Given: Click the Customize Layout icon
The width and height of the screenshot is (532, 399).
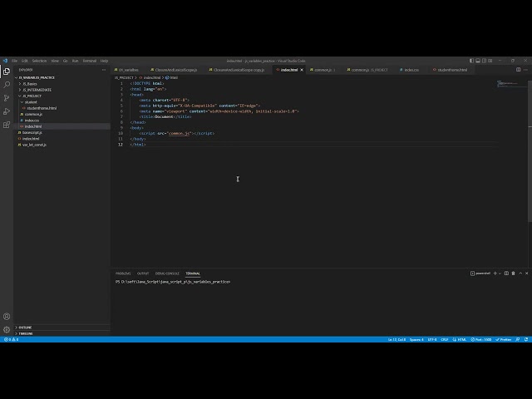Looking at the screenshot, I should [490, 61].
